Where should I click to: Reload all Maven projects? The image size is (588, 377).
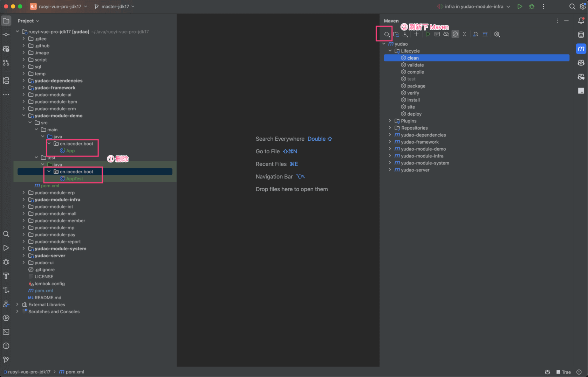click(x=387, y=34)
